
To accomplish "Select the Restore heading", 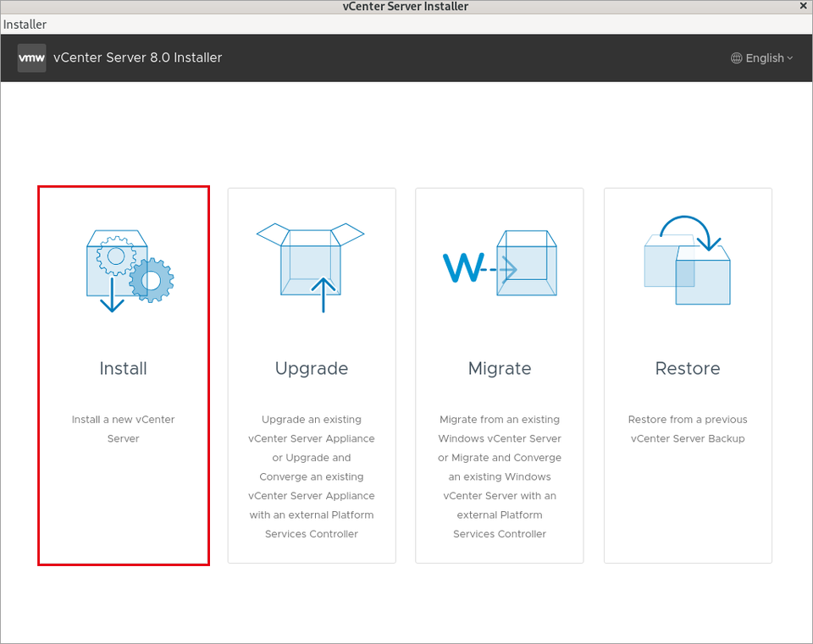I will [x=688, y=368].
